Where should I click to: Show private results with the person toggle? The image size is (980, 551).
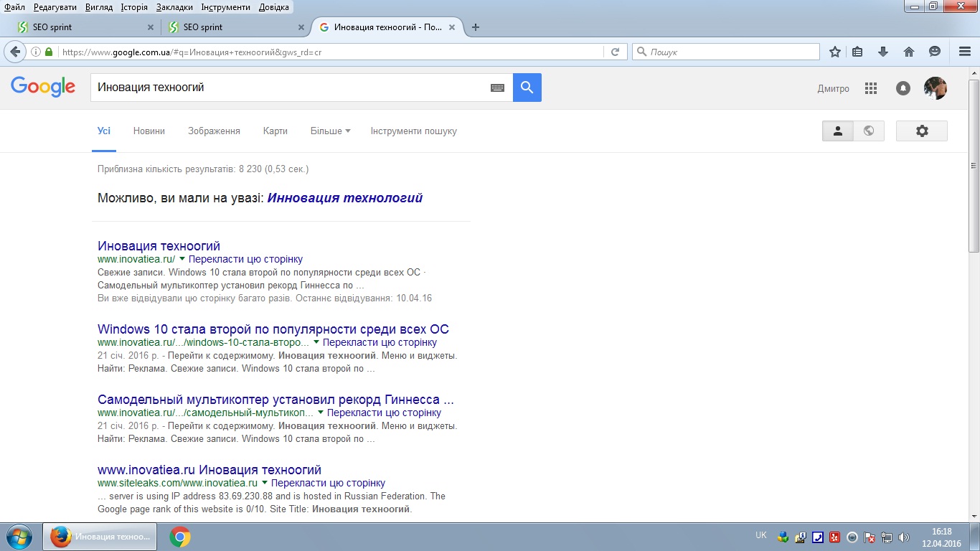coord(837,131)
